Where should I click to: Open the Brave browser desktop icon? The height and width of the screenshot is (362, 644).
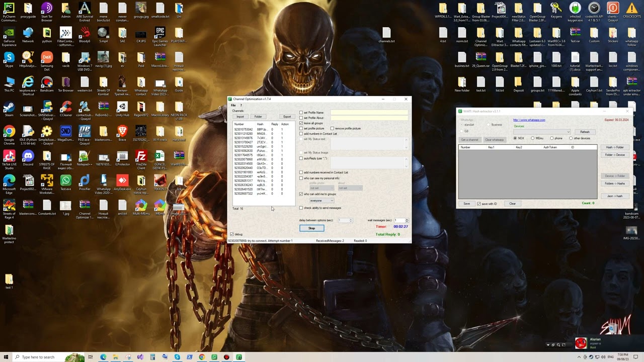pyautogui.click(x=122, y=133)
